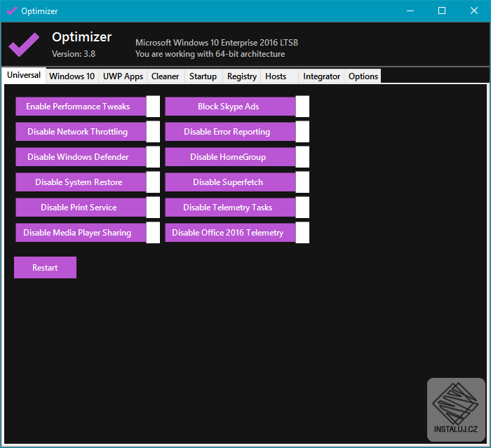Toggle white indicator beside Disable Media Player Sharing
Viewport: 491px width, 448px height.
click(x=153, y=233)
